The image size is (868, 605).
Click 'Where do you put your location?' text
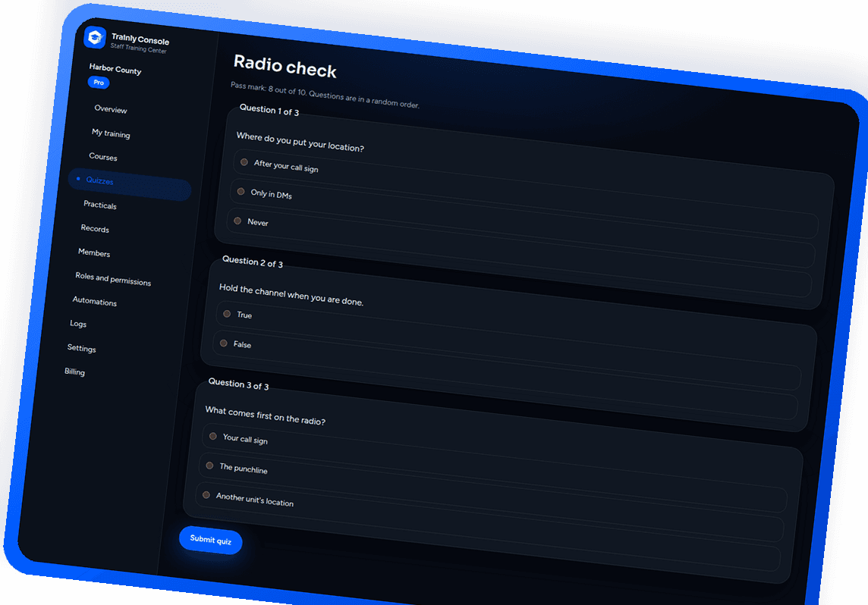300,142
